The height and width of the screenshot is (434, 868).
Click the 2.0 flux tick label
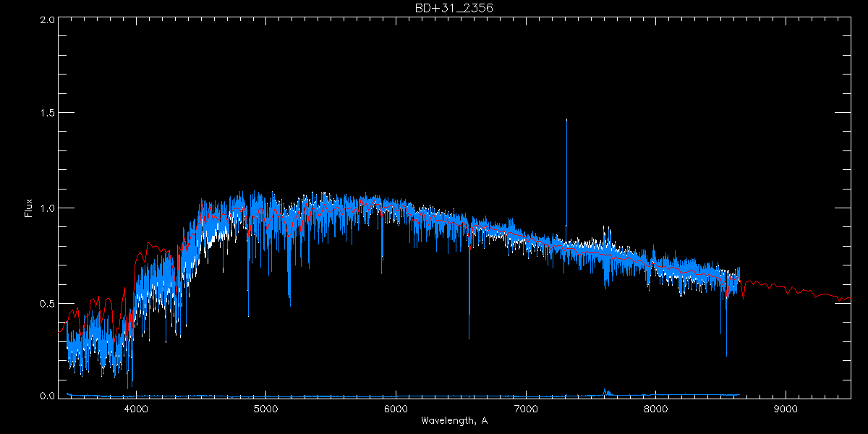click(x=47, y=20)
